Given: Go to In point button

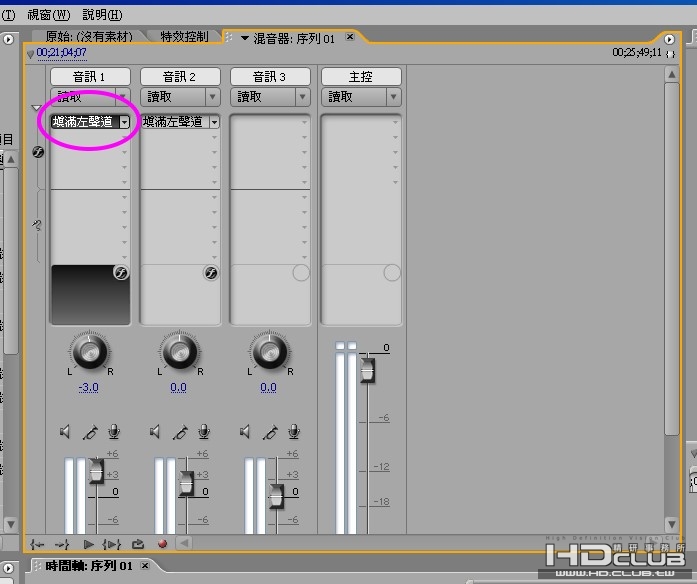Looking at the screenshot, I should (37, 544).
